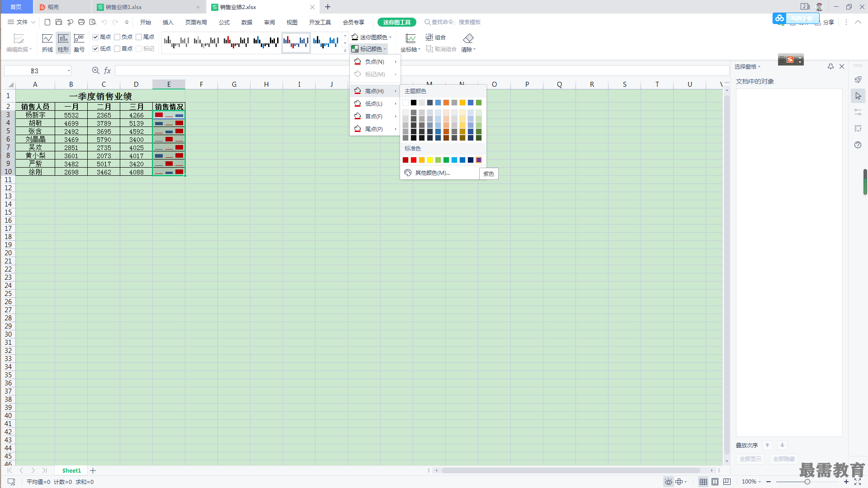The height and width of the screenshot is (488, 868).
Task: Click the undo arrow icon
Action: tap(104, 22)
